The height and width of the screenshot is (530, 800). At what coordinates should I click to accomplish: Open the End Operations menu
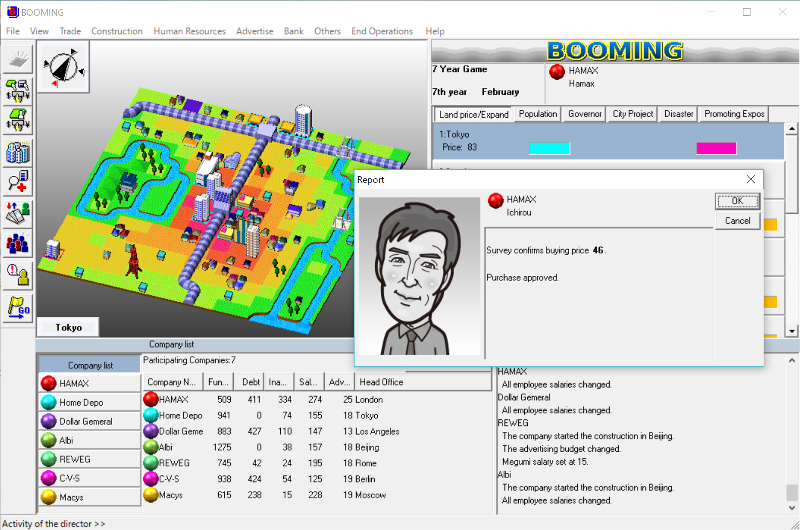click(382, 31)
